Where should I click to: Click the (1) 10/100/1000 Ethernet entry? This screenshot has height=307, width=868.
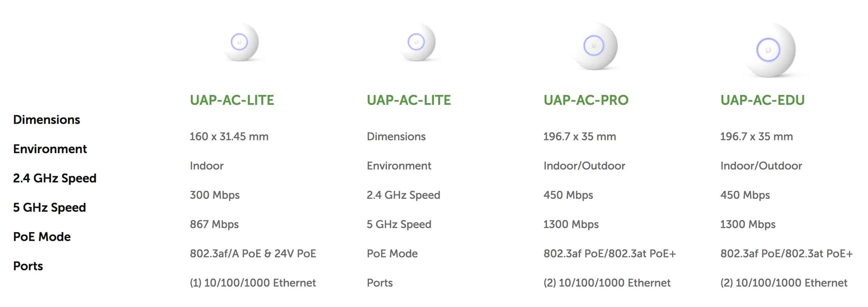point(253,283)
